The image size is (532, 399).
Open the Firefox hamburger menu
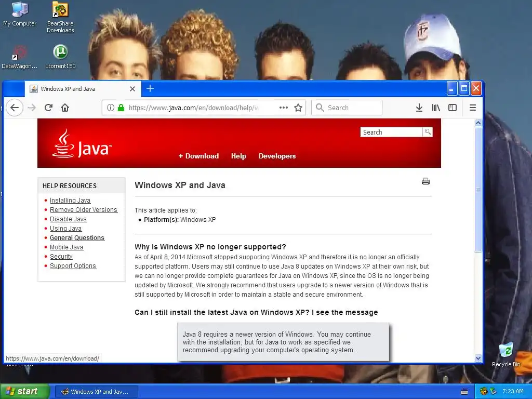tap(472, 108)
